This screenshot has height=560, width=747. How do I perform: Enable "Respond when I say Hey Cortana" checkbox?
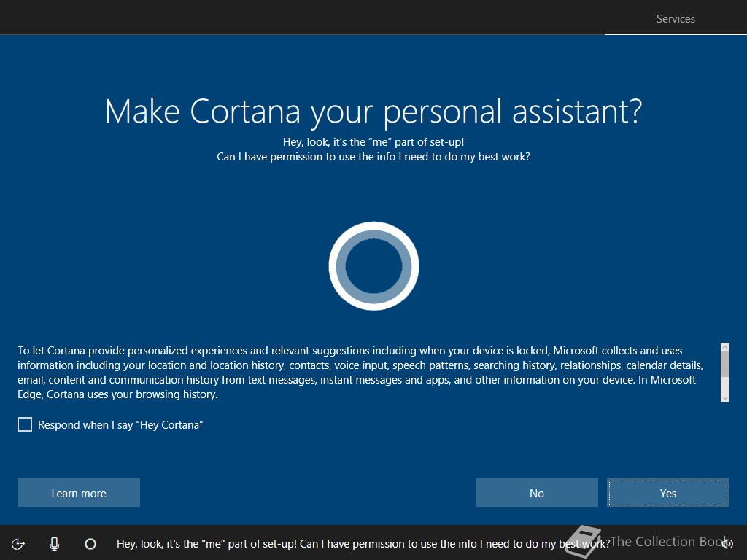[x=25, y=424]
